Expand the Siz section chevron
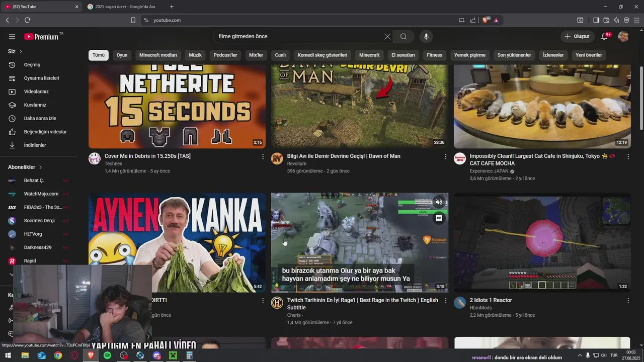Screen dimensions: 644x362 pos(21,51)
